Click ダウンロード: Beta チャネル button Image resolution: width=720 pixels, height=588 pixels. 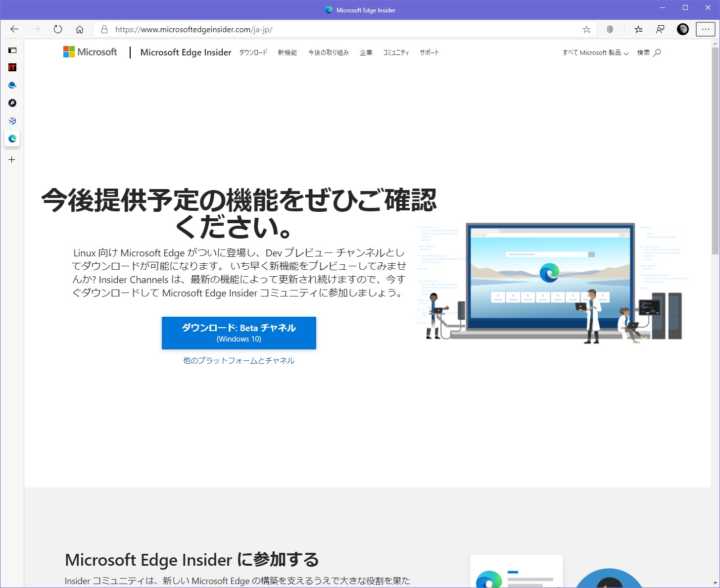click(239, 333)
